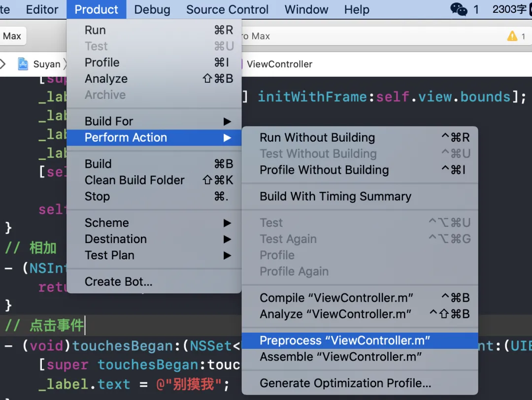The height and width of the screenshot is (400, 532).
Task: Click the Suyan project file icon
Action: (23, 64)
